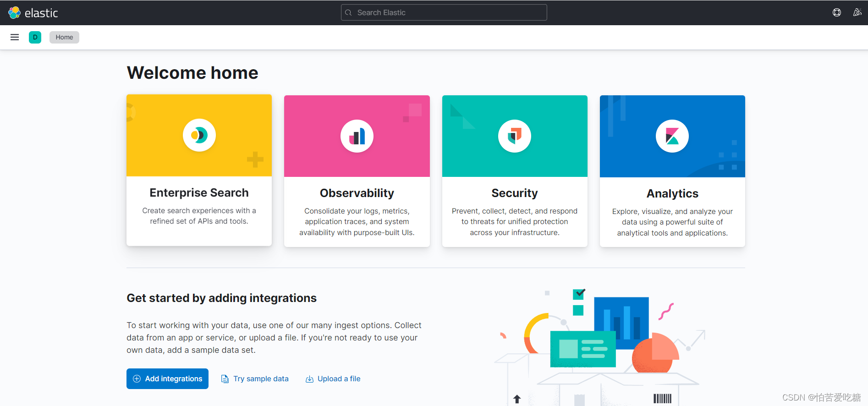The height and width of the screenshot is (406, 868).
Task: Click the Add integrations button
Action: [x=167, y=379]
